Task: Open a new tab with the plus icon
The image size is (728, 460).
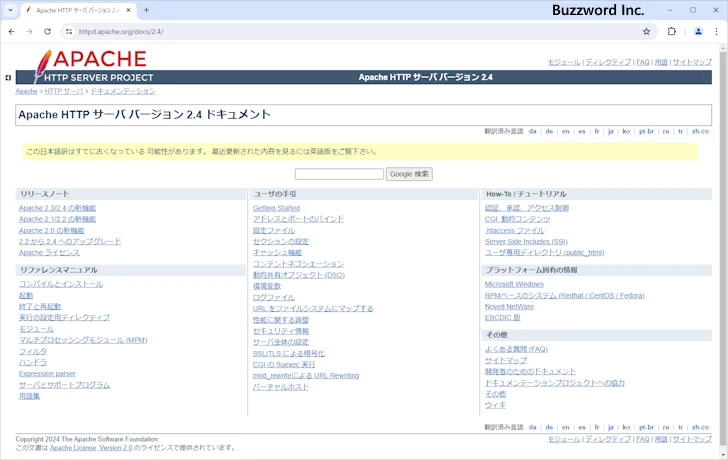Action: (146, 10)
